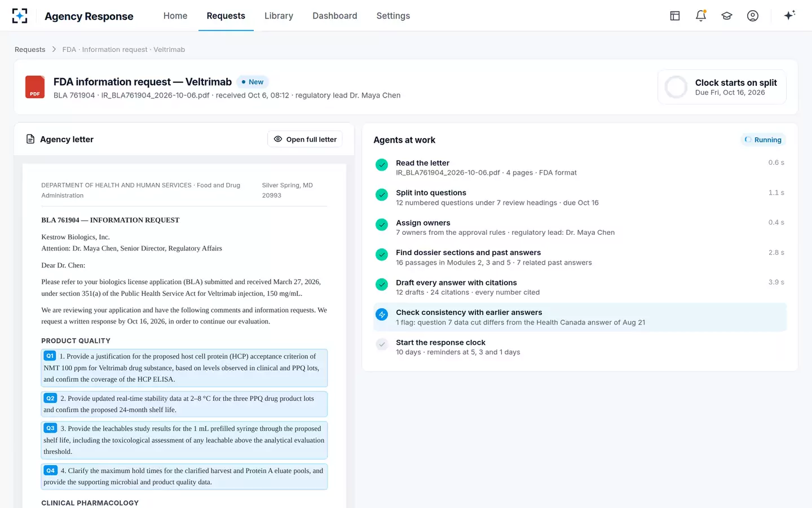Click the green check beside Read the letter
Image resolution: width=812 pixels, height=508 pixels.
382,165
